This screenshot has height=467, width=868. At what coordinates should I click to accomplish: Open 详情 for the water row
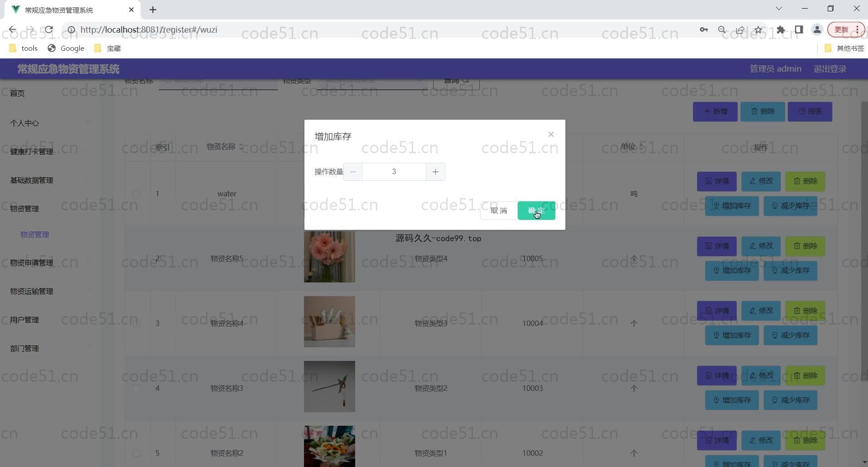(x=717, y=181)
